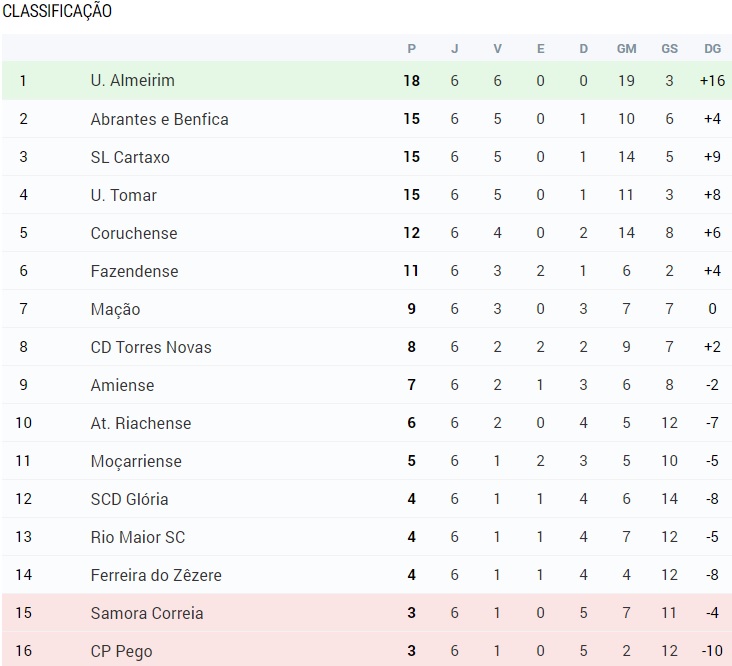Click the U. Tomar team name

124,195
